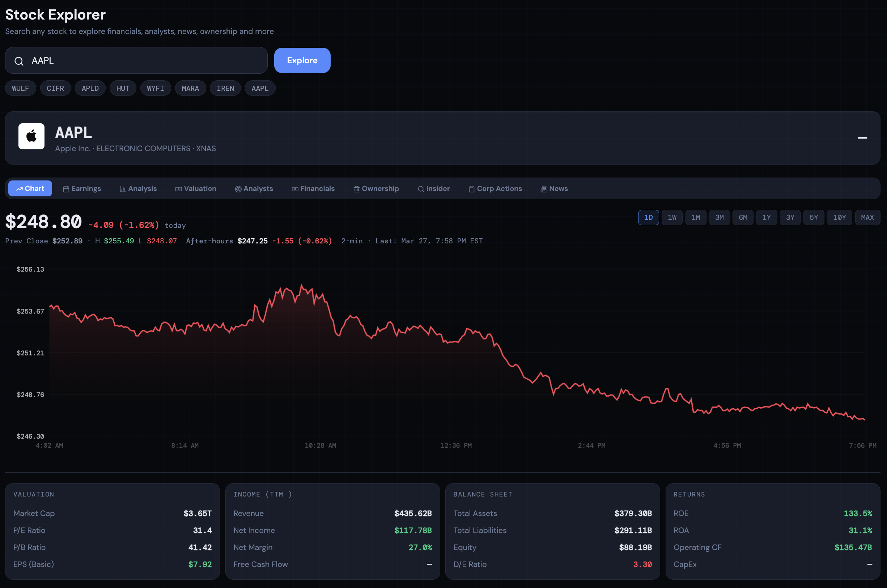Click the Insider magnifier icon
Viewport: 887px width, 588px height.
point(421,189)
